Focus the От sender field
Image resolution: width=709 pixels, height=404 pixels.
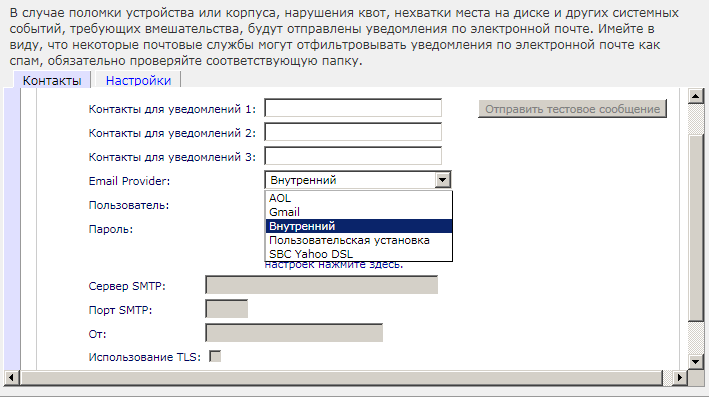coord(294,334)
